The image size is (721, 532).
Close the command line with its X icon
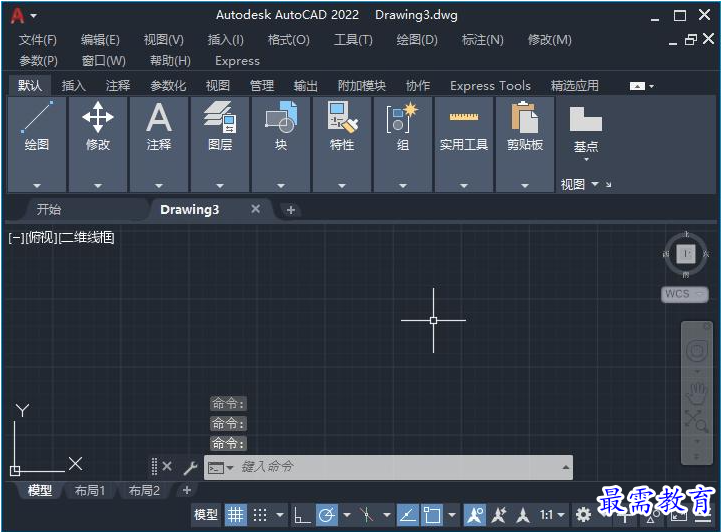tap(167, 467)
